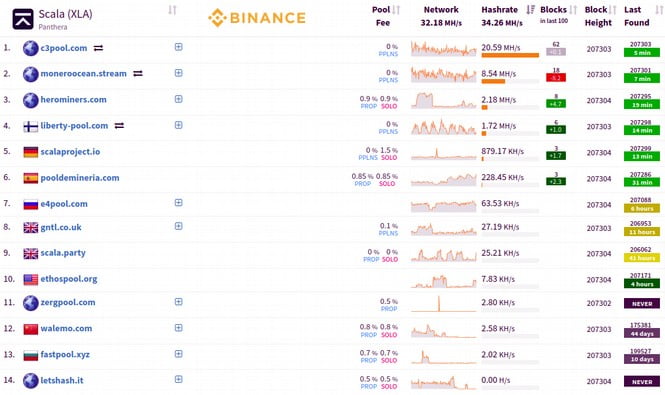Click the Spain flag beside pooldemineria.com
The image size is (665, 395).
(x=31, y=178)
